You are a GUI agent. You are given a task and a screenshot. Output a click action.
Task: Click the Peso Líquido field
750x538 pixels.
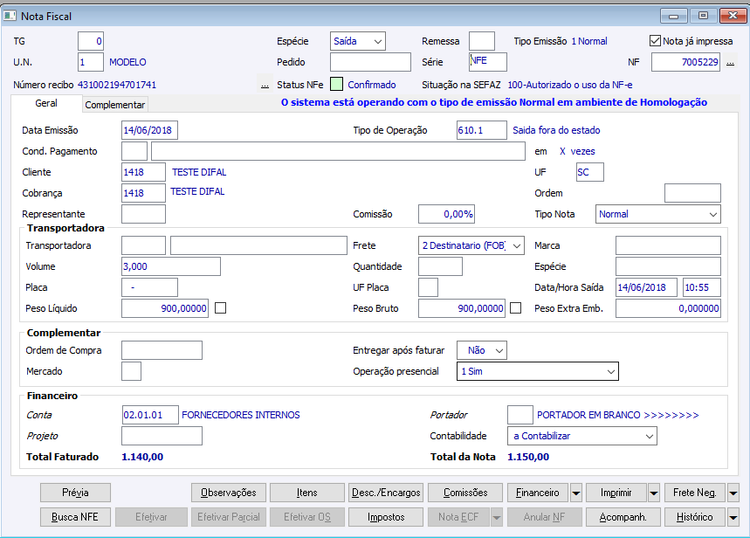[165, 308]
